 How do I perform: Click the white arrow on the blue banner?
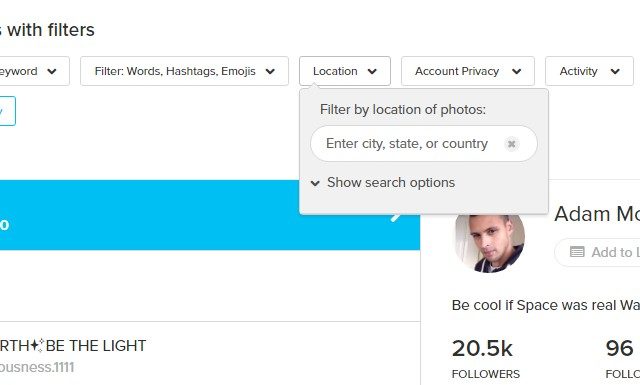point(396,217)
